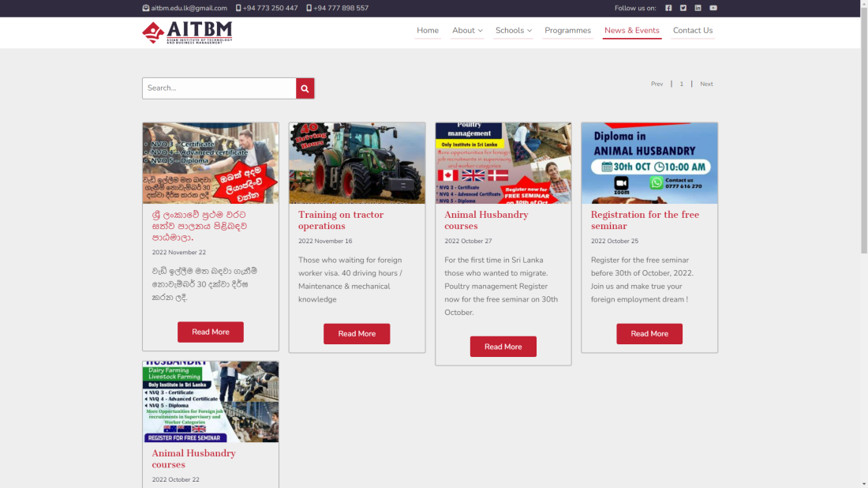Click the phone icon beside +94 773 250 447

[238, 8]
